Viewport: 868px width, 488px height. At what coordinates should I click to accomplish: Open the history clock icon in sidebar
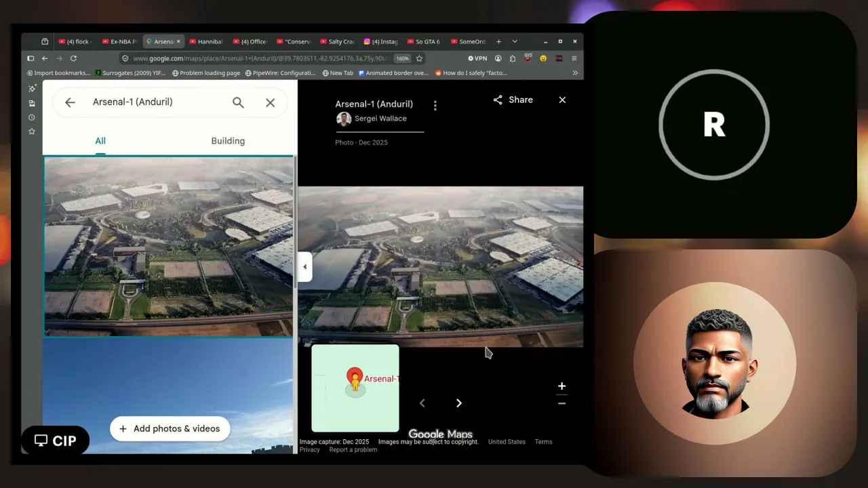click(32, 117)
